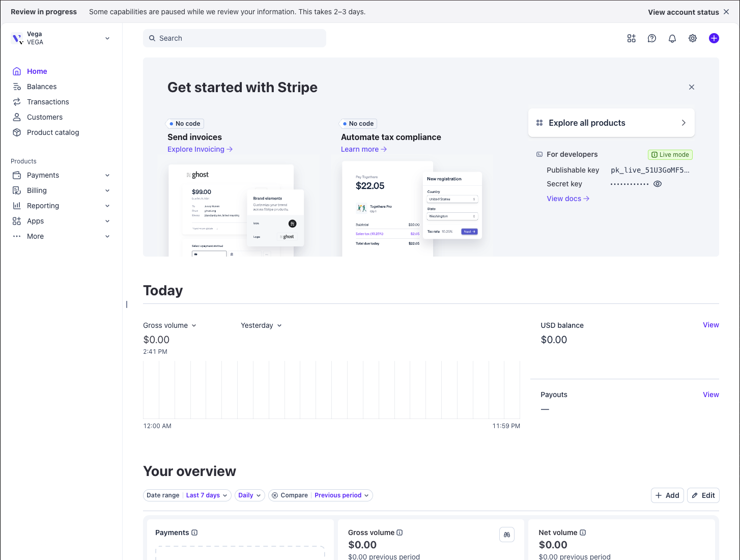Click the Send invoices preview thumbnail
Image resolution: width=740 pixels, height=560 pixels.
[236, 210]
